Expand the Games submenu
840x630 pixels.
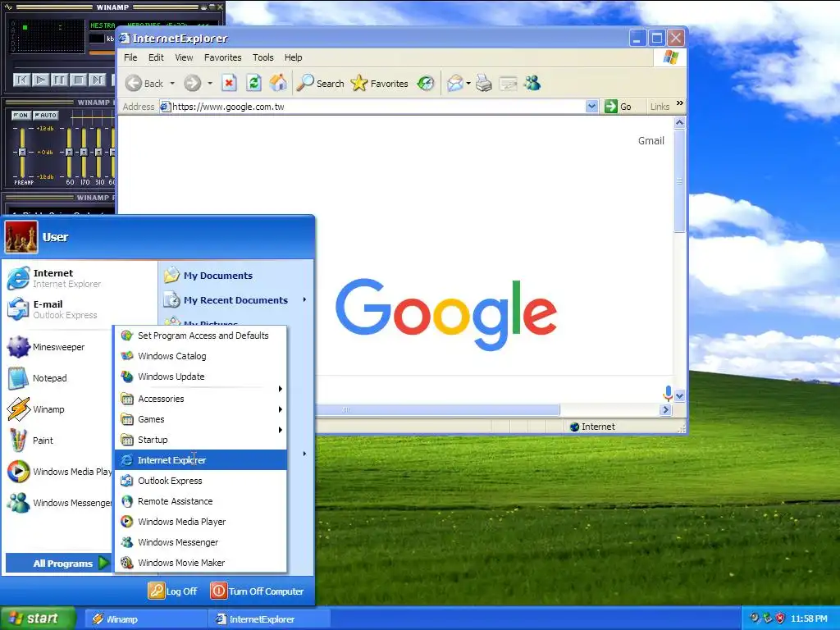tap(201, 419)
